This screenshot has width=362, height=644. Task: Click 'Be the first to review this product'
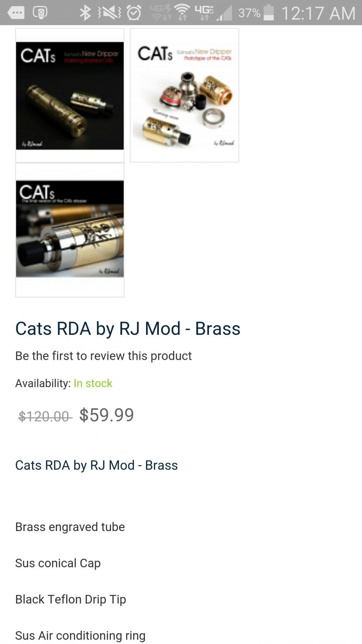103,356
